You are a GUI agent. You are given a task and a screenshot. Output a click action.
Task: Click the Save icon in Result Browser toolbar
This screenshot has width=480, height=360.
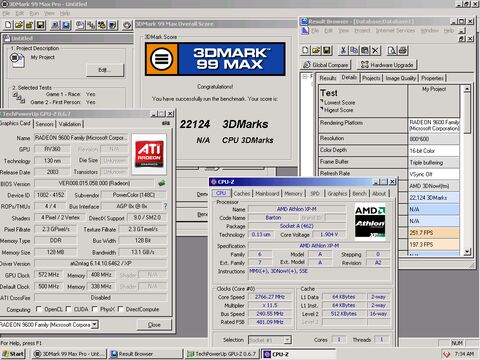(x=327, y=50)
